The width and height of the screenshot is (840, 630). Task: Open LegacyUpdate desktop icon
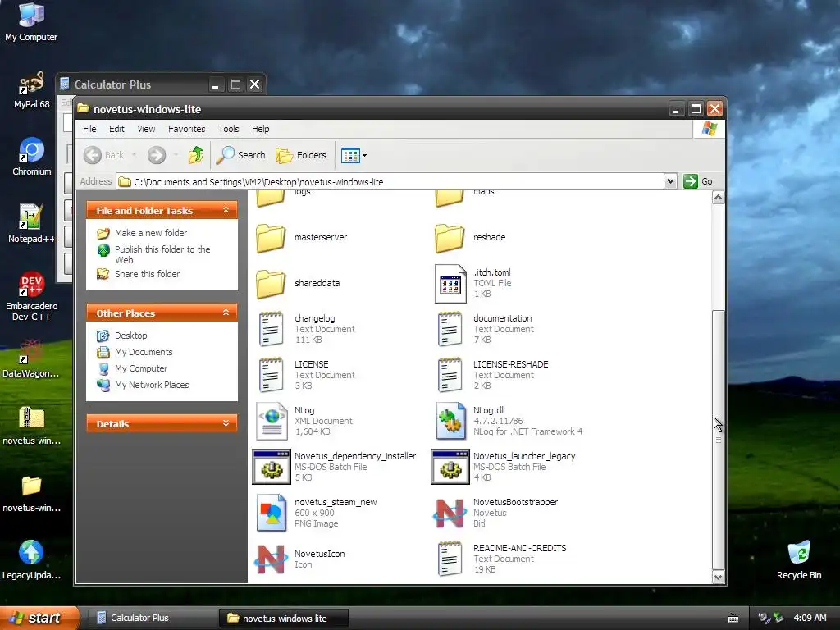(x=32, y=559)
